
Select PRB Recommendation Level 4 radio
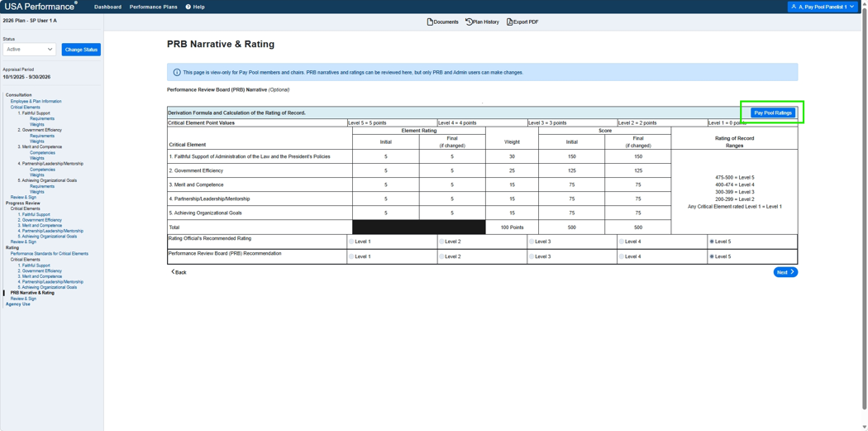[622, 256]
